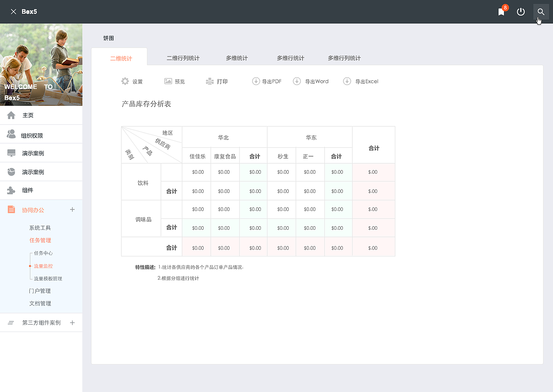Click the 秒生 supplier column header
The width and height of the screenshot is (553, 392).
pos(282,156)
